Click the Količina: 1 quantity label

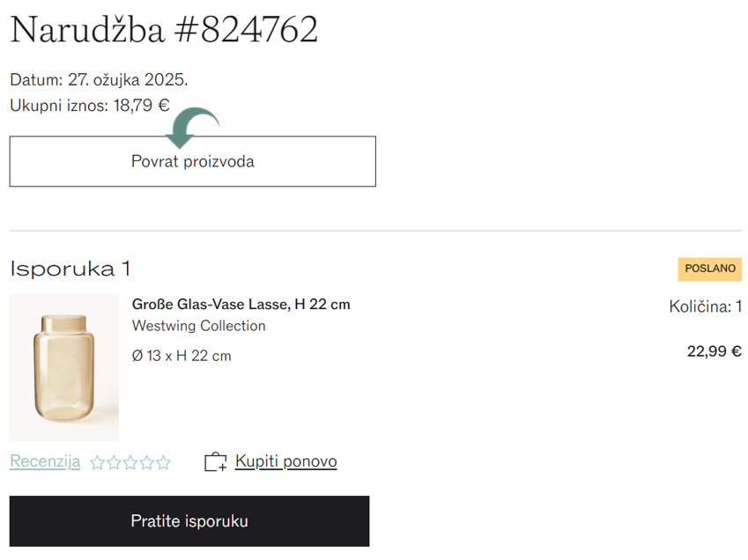click(705, 306)
